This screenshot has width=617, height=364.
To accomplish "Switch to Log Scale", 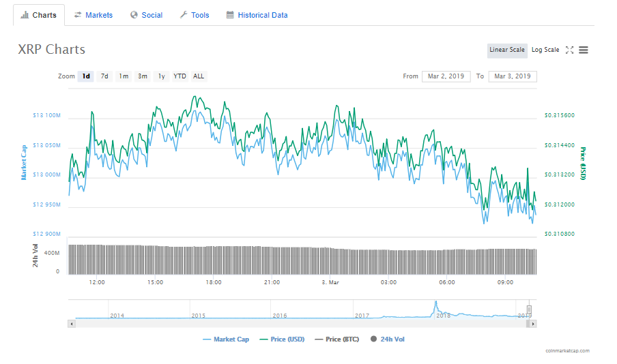I will (x=545, y=50).
